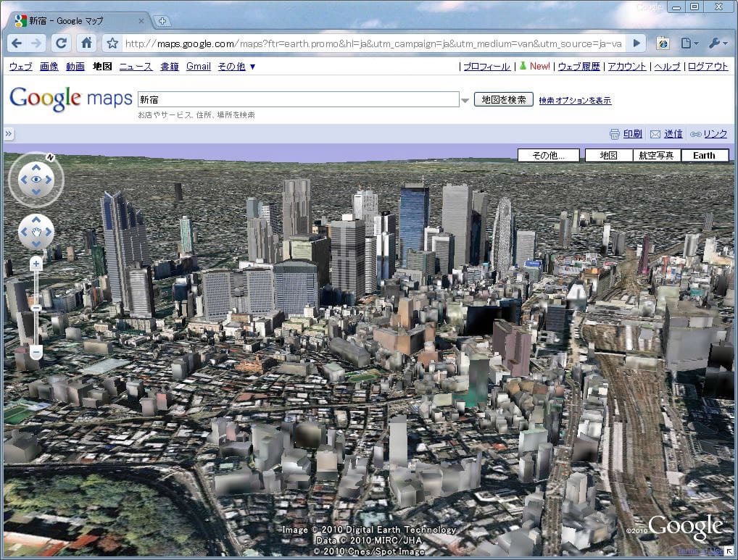
Task: Open the 画像 link in the top bar
Action: 49,67
